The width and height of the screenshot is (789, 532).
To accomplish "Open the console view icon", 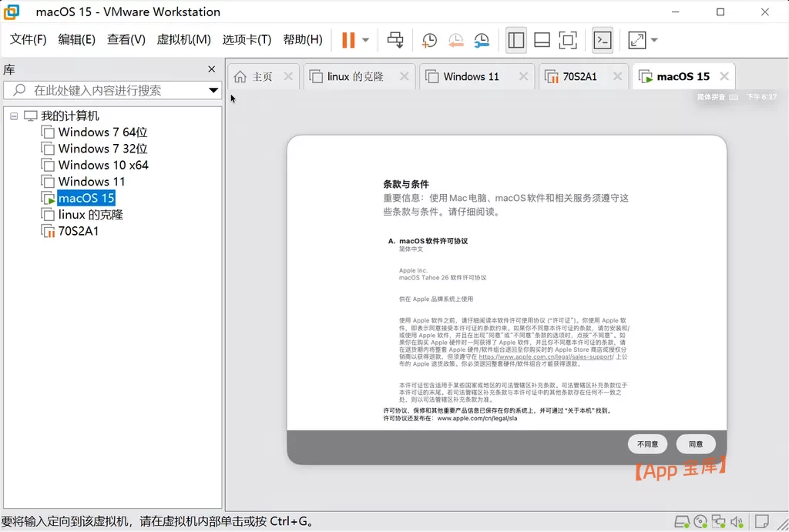I will point(603,40).
